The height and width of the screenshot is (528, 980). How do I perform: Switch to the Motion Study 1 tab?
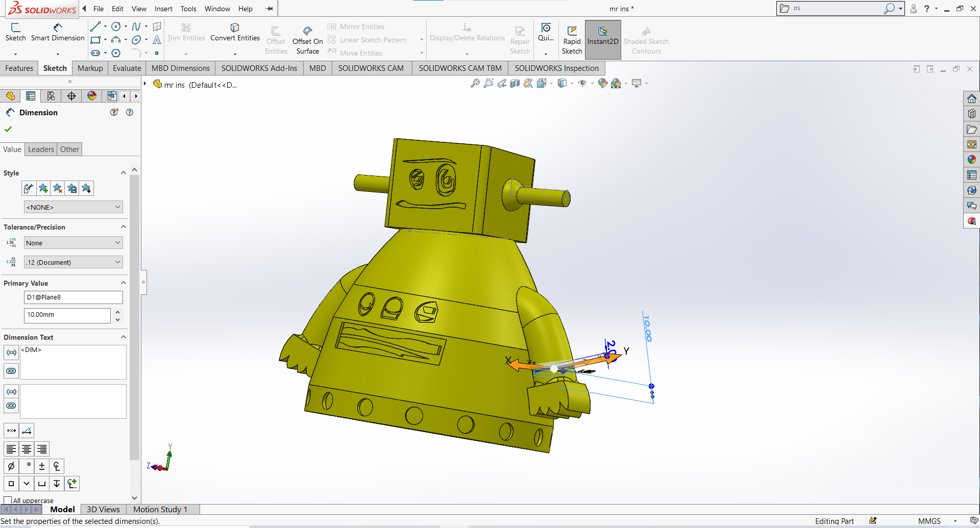[x=161, y=509]
